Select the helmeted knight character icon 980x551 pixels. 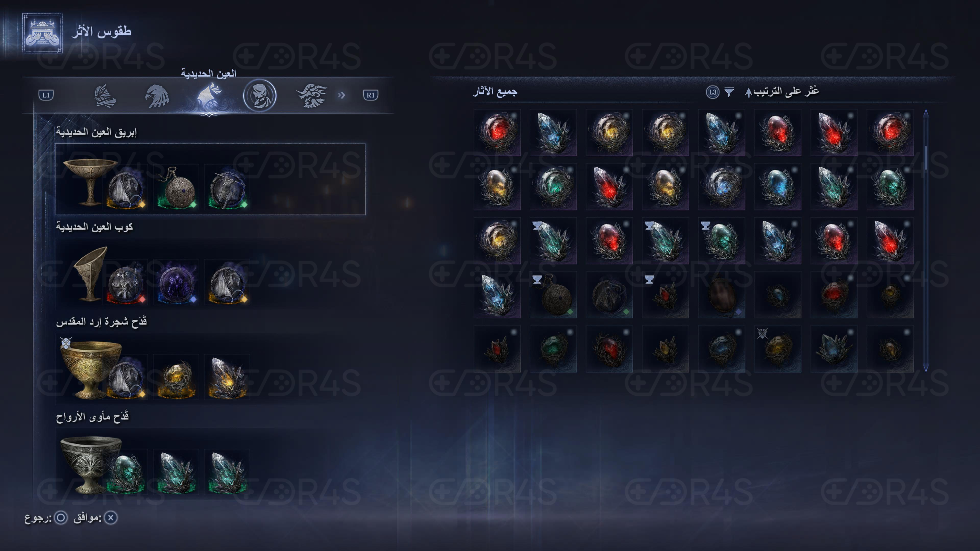(105, 96)
